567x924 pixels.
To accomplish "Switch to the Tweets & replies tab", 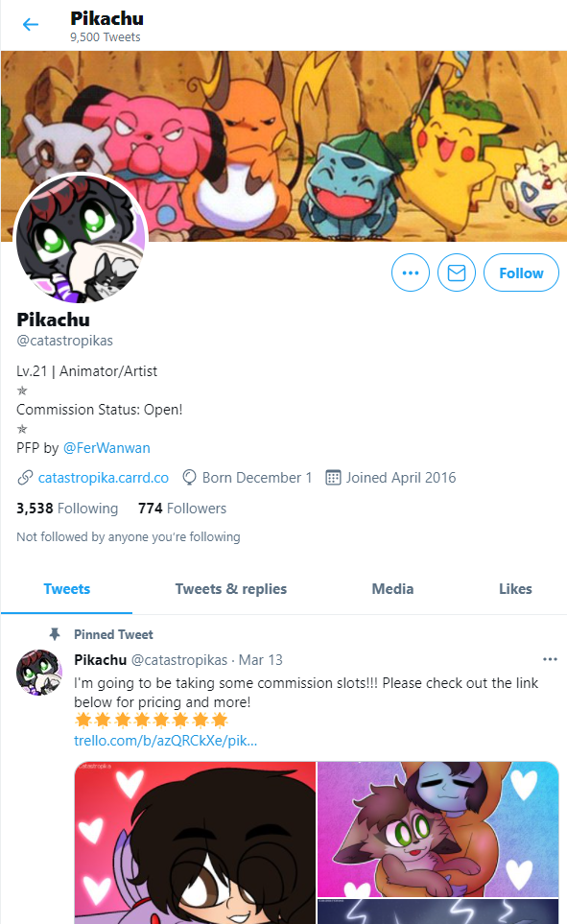I will (231, 589).
